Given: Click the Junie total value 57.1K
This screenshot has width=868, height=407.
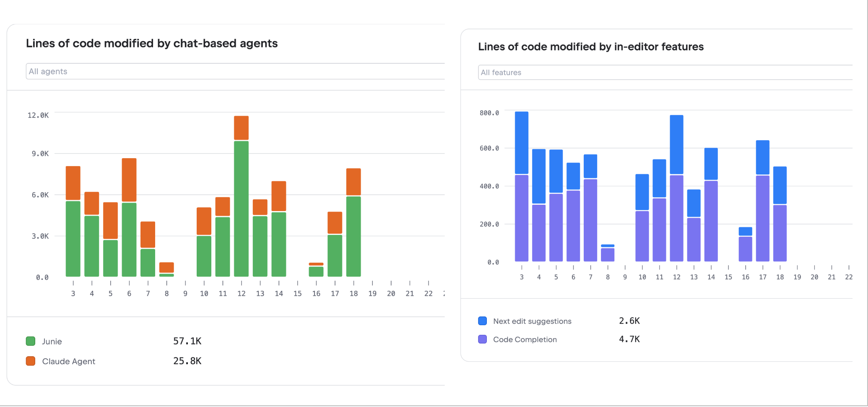Looking at the screenshot, I should (x=187, y=341).
